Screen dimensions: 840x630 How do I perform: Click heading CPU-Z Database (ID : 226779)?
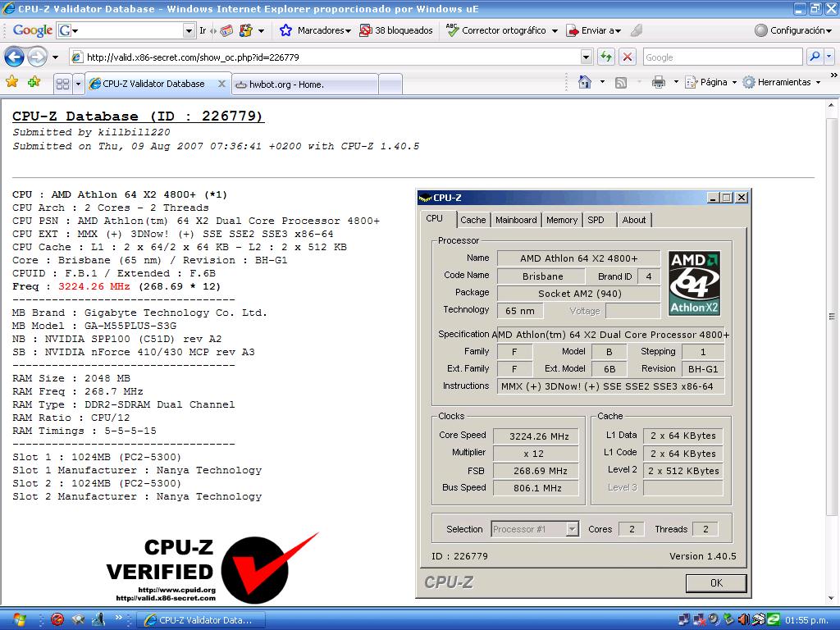pyautogui.click(x=138, y=116)
